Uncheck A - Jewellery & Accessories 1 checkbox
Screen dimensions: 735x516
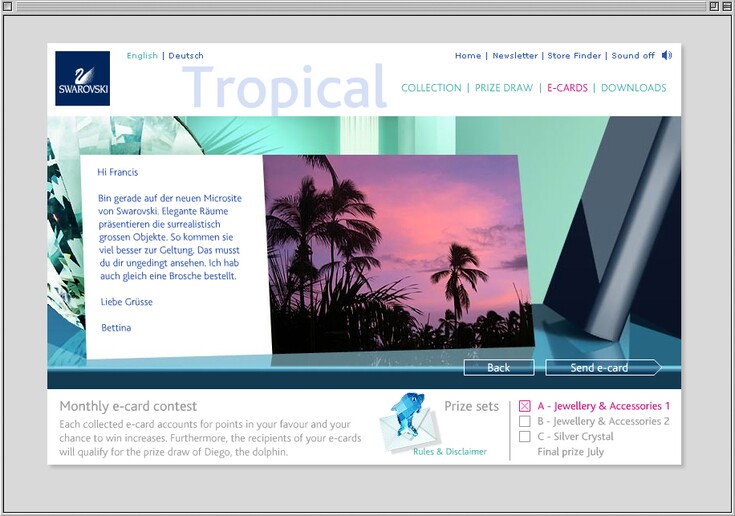click(x=525, y=406)
